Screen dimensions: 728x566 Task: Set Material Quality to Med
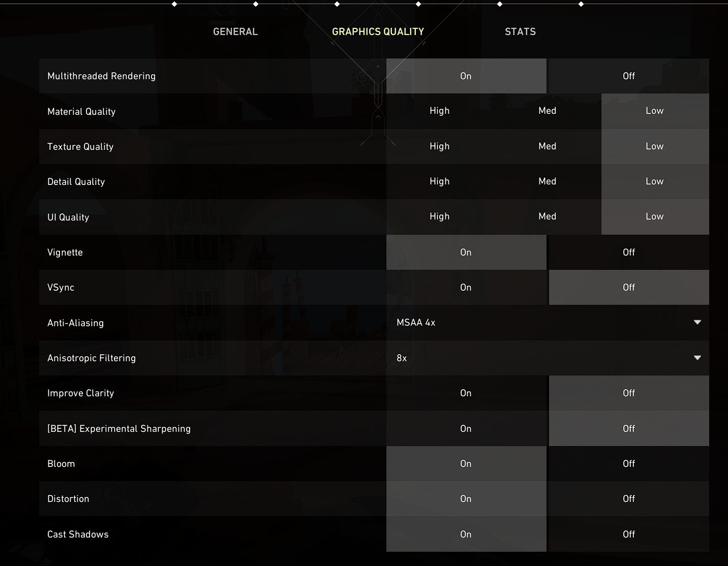point(548,111)
